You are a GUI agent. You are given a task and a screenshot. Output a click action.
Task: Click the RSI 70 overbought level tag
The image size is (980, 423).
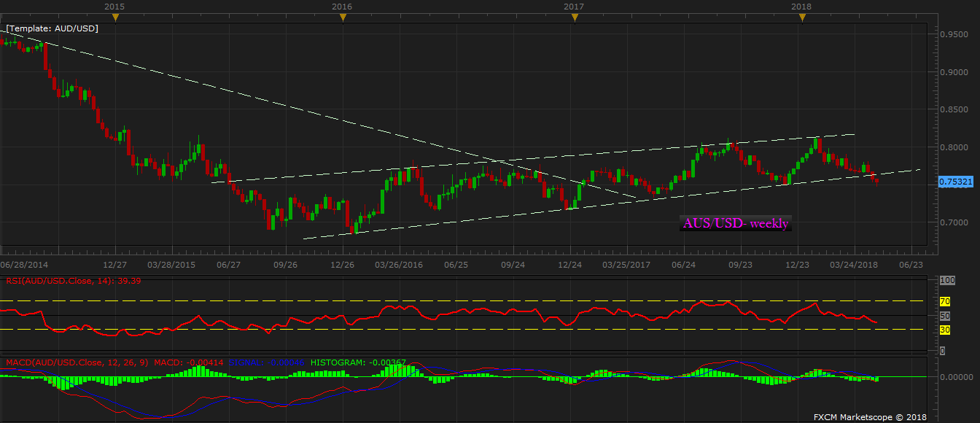click(x=944, y=301)
